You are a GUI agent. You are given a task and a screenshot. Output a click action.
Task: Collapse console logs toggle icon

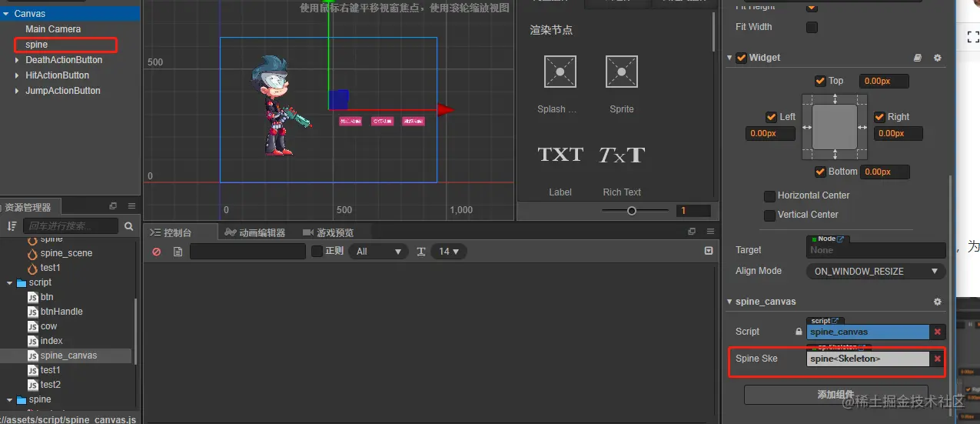[709, 251]
